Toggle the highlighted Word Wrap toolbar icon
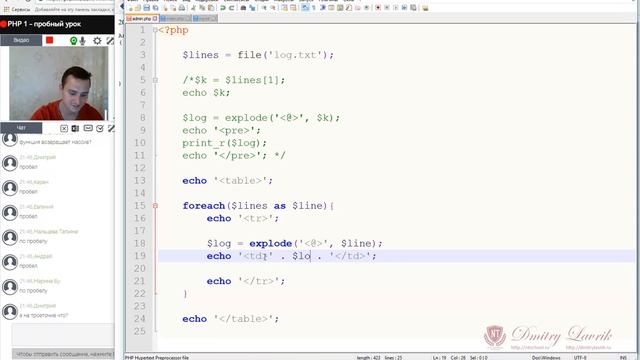Viewport: 640px width, 360px height. [x=305, y=8]
